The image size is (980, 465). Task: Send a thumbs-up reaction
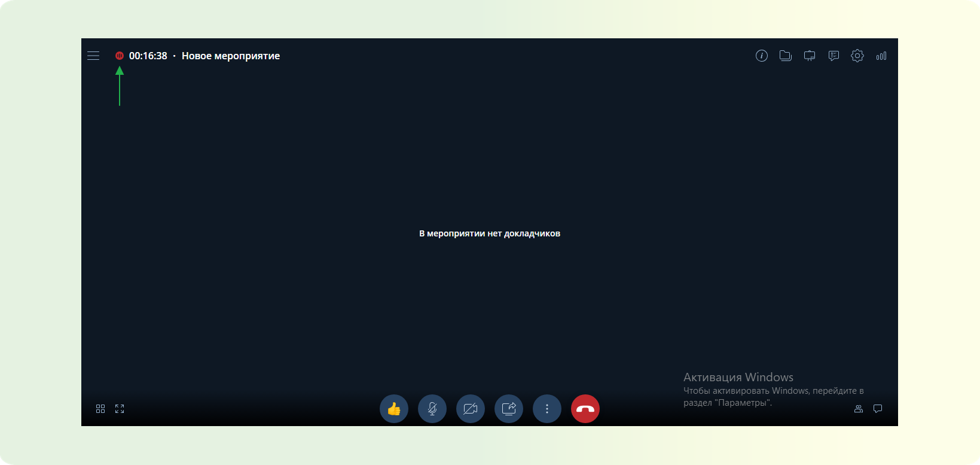[394, 409]
